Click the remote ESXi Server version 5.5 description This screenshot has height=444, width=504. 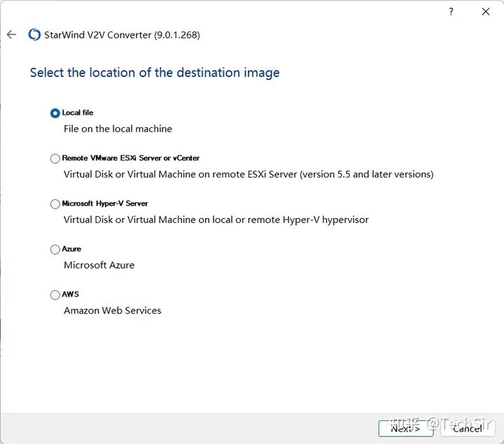[x=248, y=174]
